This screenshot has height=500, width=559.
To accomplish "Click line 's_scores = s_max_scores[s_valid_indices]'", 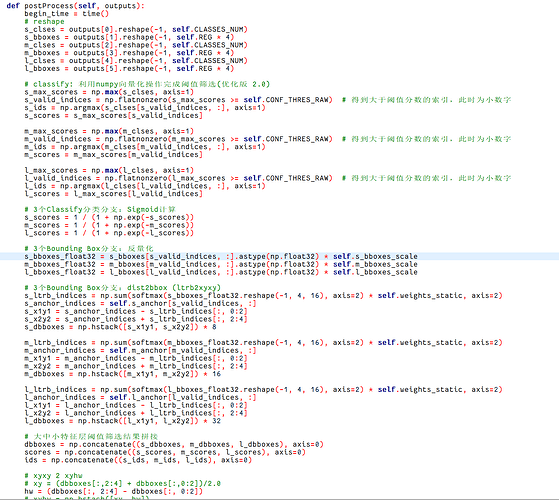I will coord(113,115).
